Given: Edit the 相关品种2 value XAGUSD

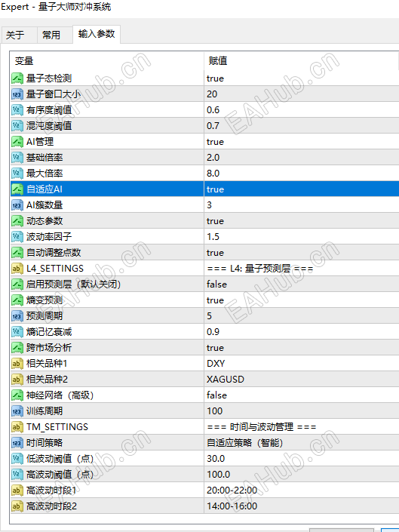Looking at the screenshot, I should click(302, 380).
